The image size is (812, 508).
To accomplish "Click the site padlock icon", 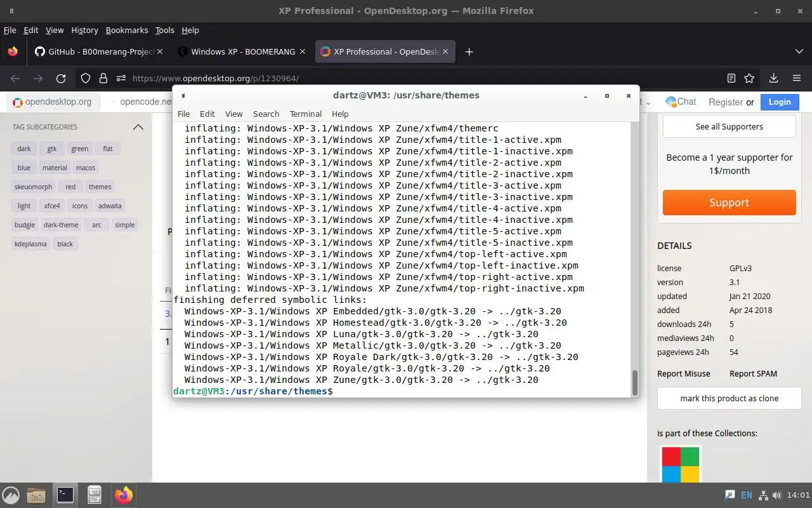I will pyautogui.click(x=103, y=78).
